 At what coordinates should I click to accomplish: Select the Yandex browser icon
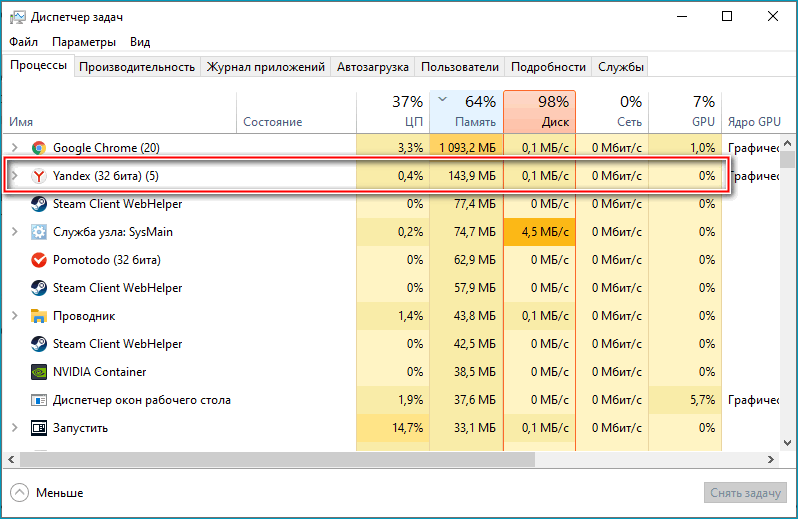[39, 176]
